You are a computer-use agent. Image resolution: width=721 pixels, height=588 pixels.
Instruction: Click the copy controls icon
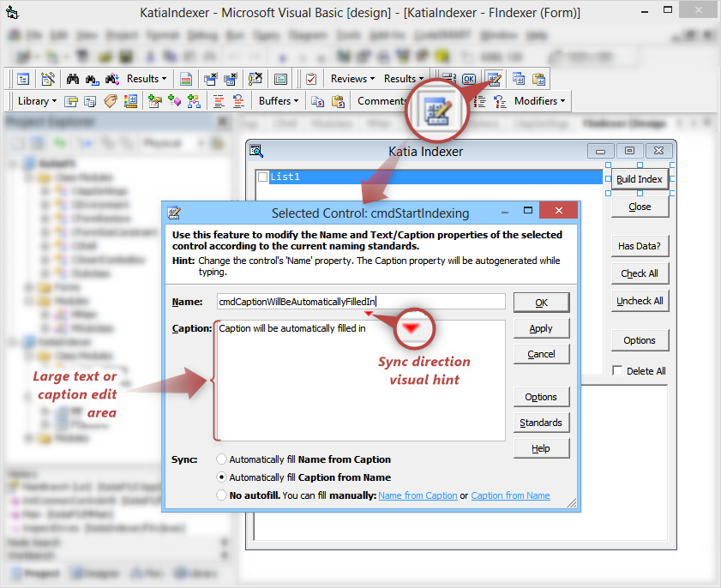[519, 79]
